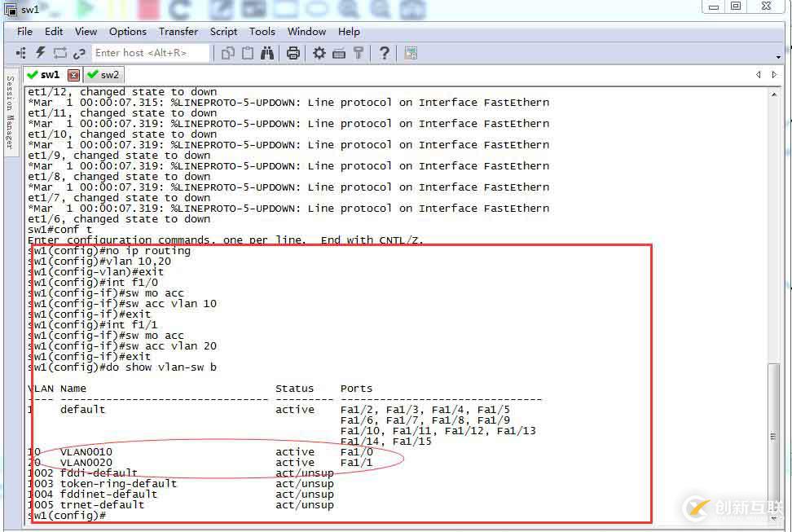Click the 'int f1/1' command line
This screenshot has width=792, height=532.
pos(94,325)
